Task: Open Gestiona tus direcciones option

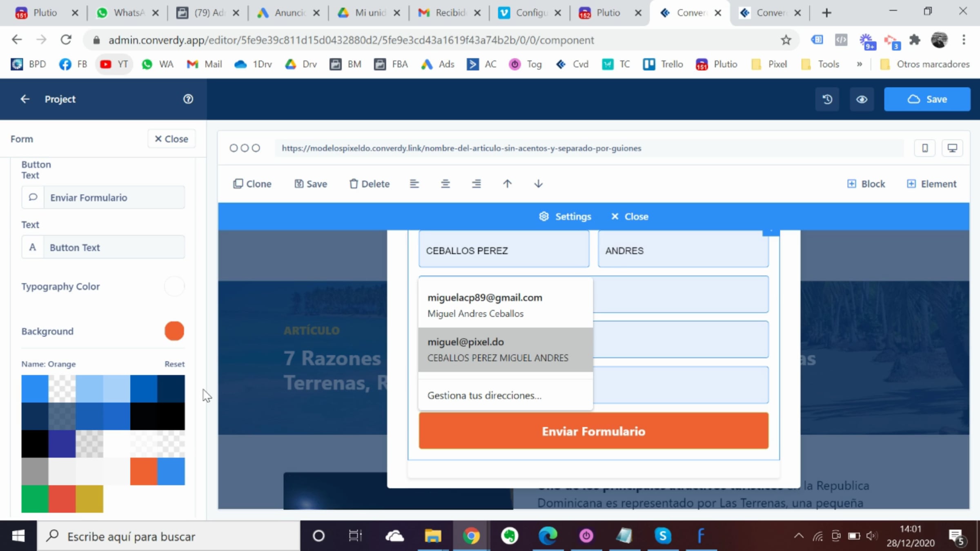Action: point(484,395)
